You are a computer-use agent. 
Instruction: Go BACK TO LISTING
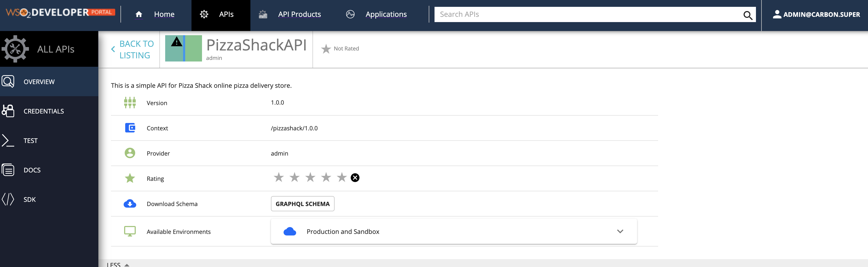point(137,49)
